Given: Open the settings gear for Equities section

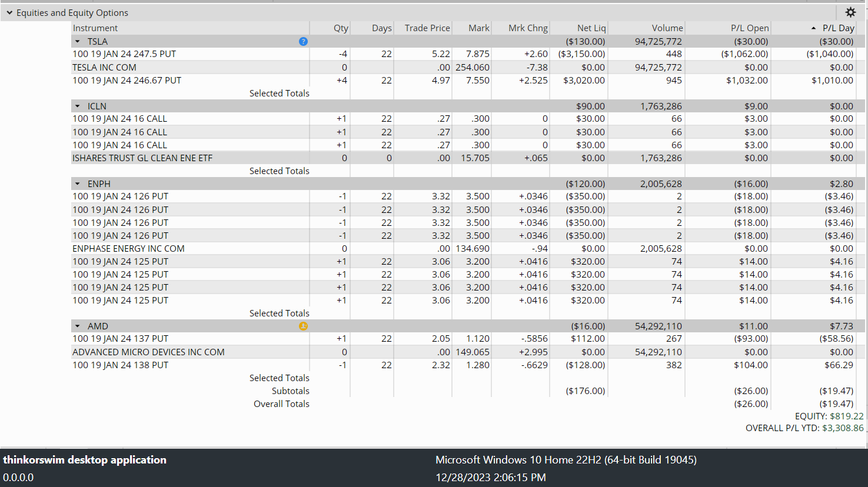Looking at the screenshot, I should pos(850,12).
